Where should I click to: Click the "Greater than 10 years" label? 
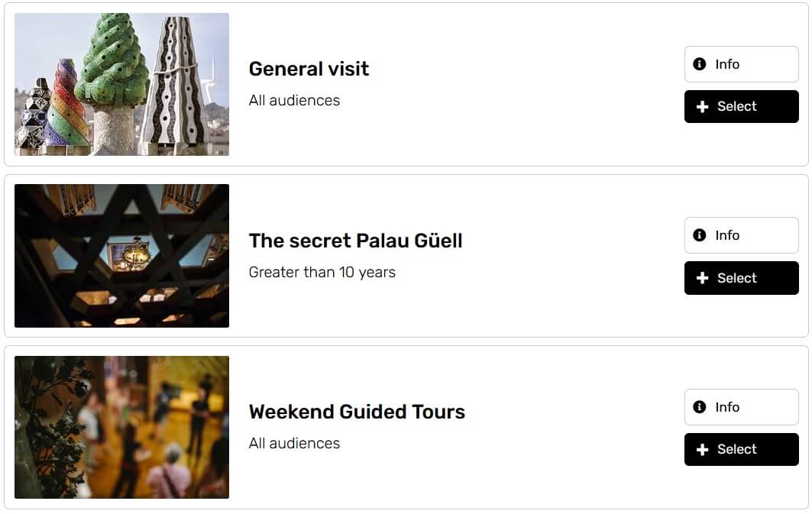(x=322, y=272)
